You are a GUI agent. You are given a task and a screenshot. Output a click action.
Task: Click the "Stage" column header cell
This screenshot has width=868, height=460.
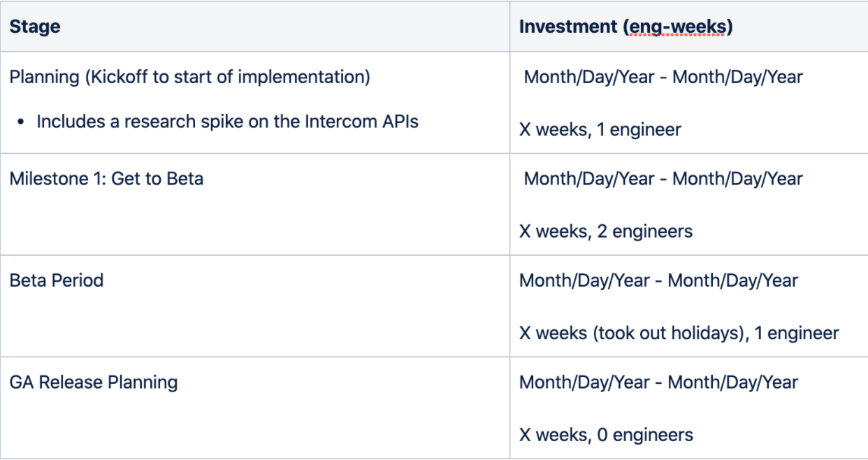coord(35,27)
